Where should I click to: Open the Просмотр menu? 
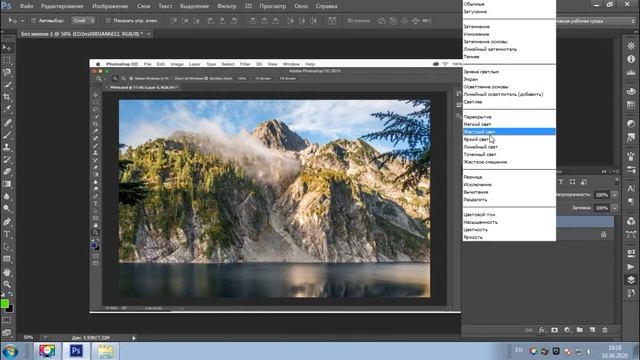click(273, 6)
